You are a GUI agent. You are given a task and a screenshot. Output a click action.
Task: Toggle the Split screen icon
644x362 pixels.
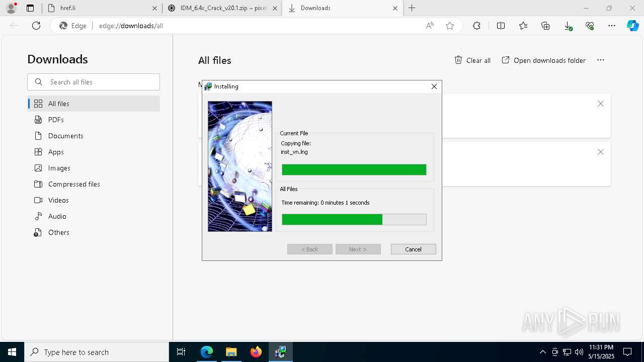click(501, 26)
